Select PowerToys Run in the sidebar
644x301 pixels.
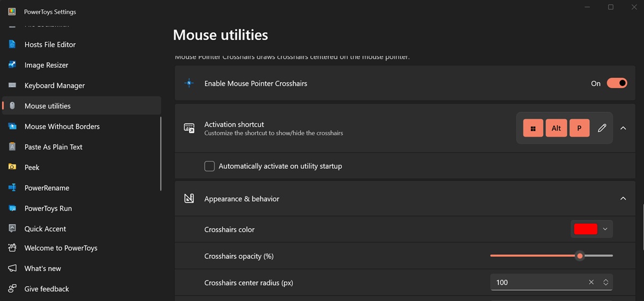[82, 208]
